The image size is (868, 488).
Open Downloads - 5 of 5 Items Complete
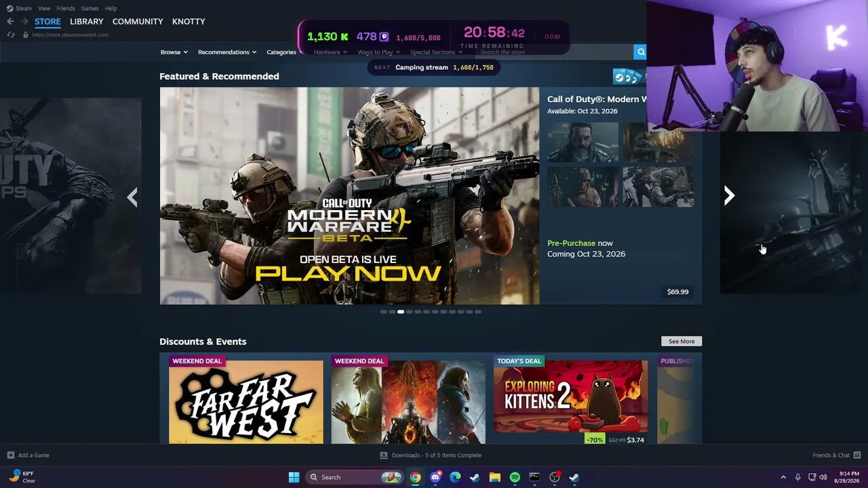coord(437,455)
